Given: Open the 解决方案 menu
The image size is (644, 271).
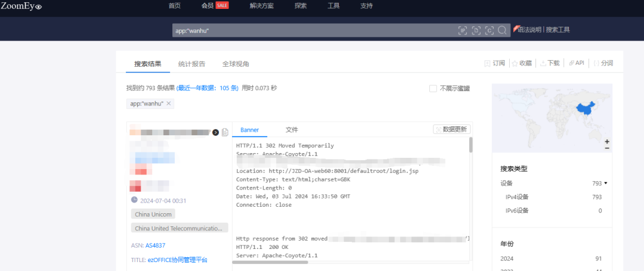Looking at the screenshot, I should pos(262,6).
